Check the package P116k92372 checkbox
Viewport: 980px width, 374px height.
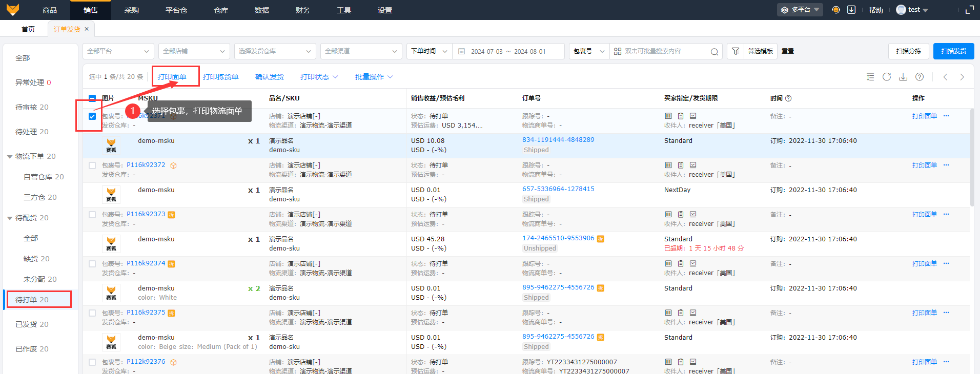click(x=92, y=165)
